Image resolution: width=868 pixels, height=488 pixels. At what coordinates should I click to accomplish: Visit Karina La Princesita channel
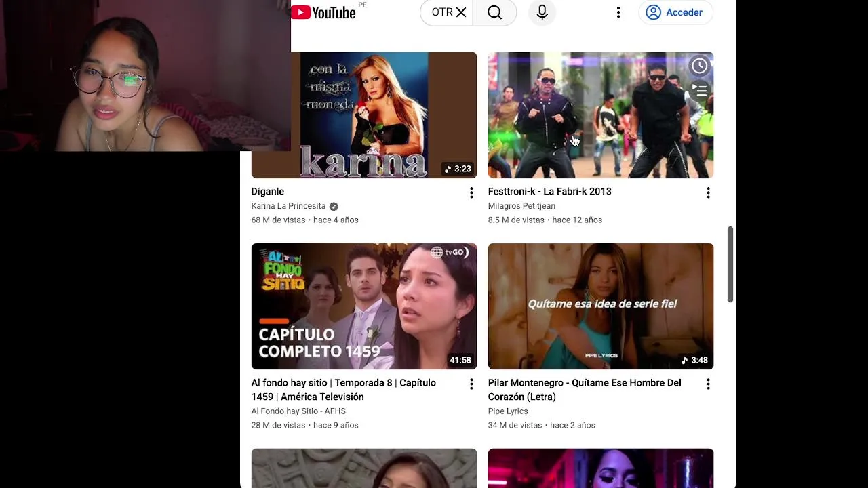pos(289,206)
